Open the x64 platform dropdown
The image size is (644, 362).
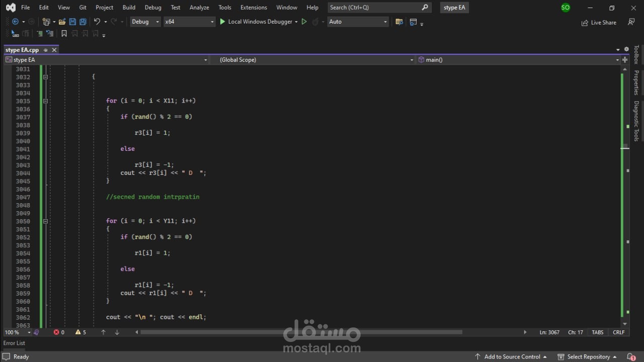[189, 22]
